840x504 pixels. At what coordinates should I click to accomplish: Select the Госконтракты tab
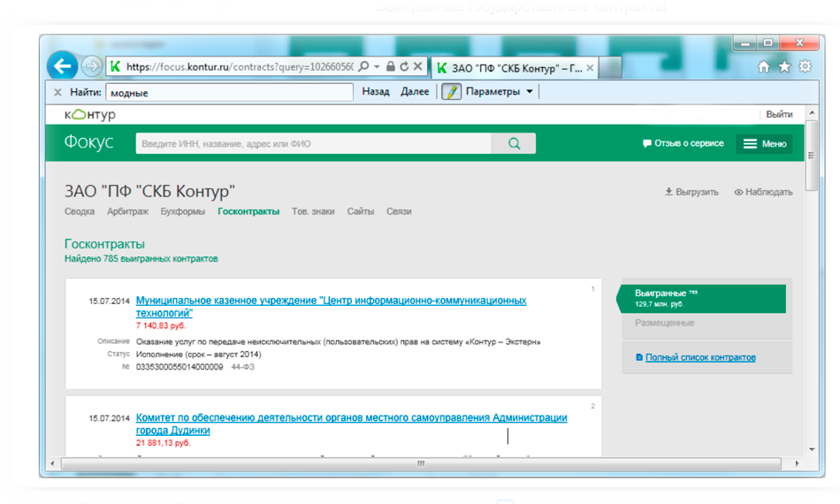248,211
